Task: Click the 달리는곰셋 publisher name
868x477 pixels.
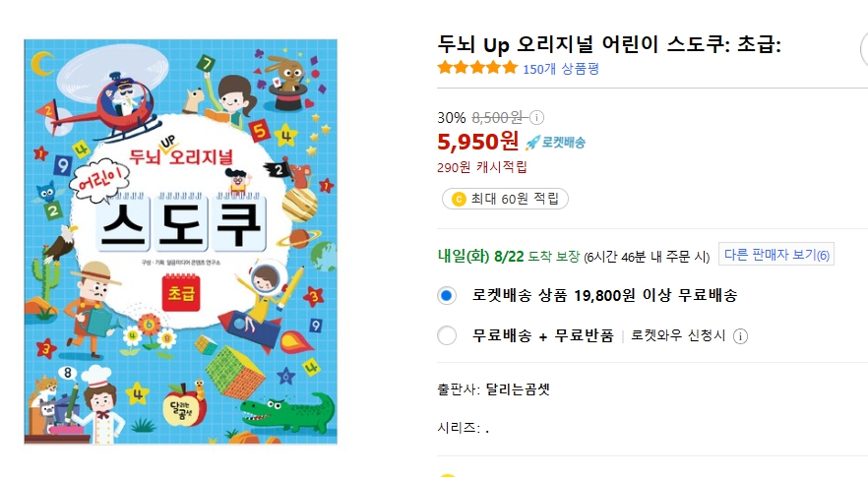Action: click(x=518, y=388)
